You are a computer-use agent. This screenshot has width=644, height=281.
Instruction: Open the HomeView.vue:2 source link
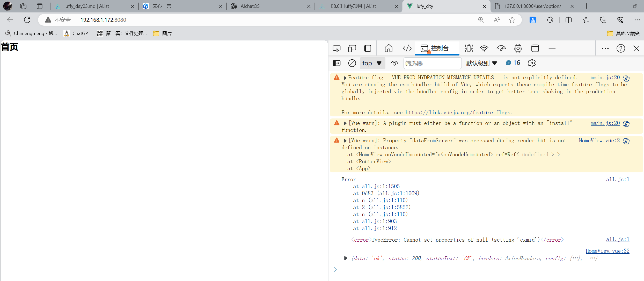pyautogui.click(x=599, y=140)
